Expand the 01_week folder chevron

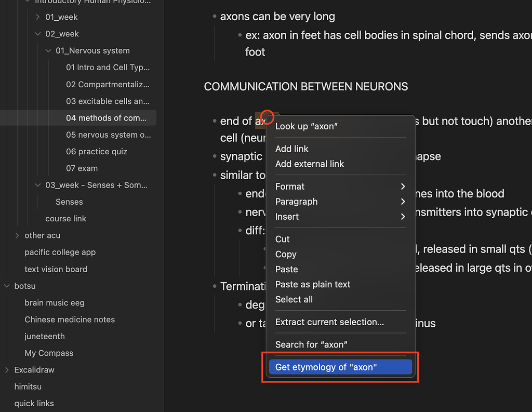click(x=38, y=17)
